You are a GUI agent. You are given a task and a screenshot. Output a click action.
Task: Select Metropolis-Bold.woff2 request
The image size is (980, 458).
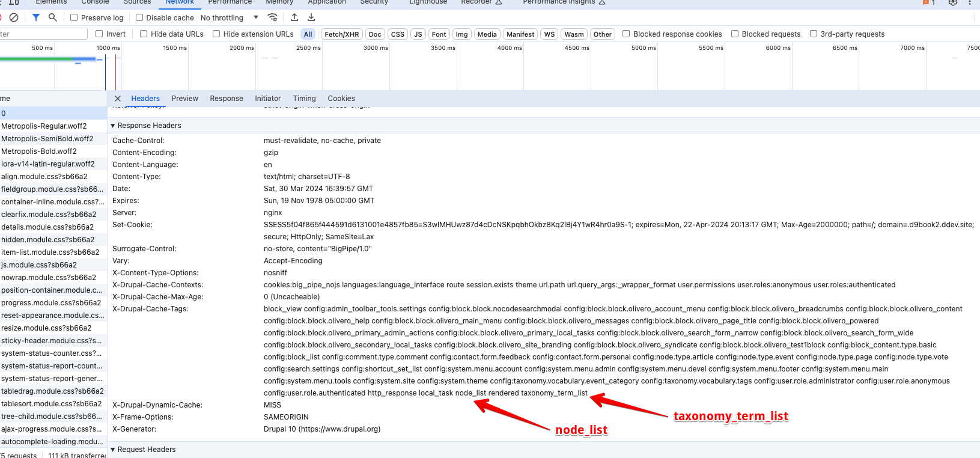(53, 151)
